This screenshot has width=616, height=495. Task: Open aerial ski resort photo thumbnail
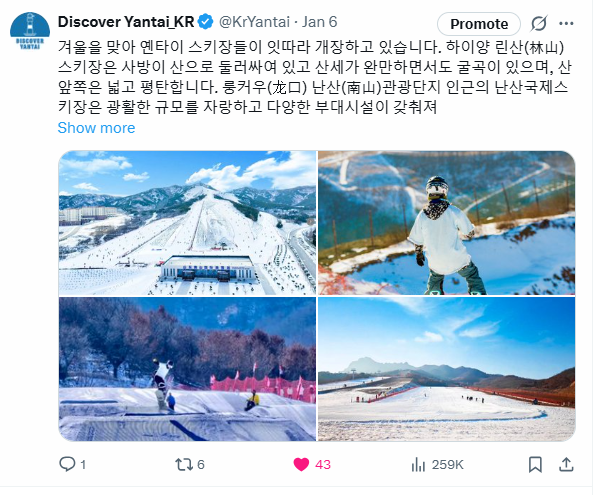pyautogui.click(x=187, y=223)
